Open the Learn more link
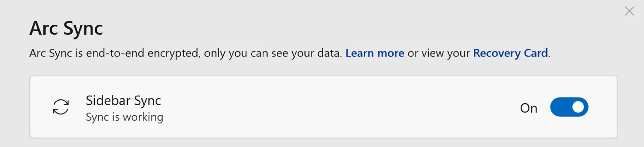This screenshot has width=644, height=147. point(375,53)
